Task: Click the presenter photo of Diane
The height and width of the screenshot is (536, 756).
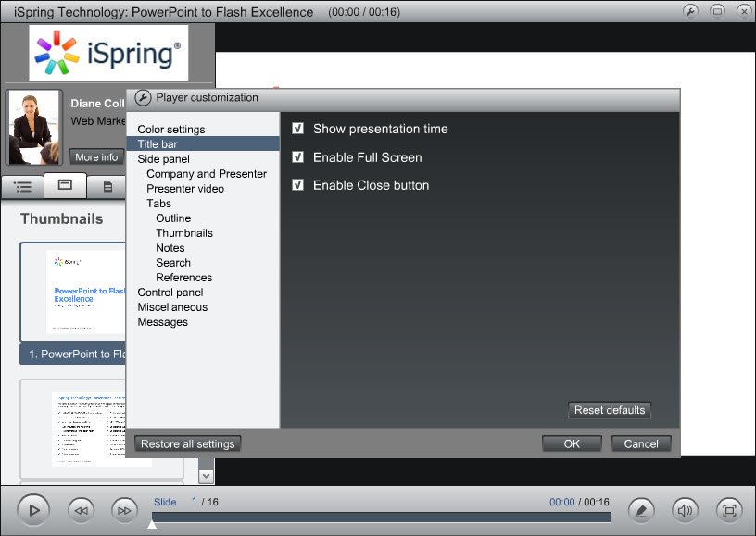Action: [33, 128]
